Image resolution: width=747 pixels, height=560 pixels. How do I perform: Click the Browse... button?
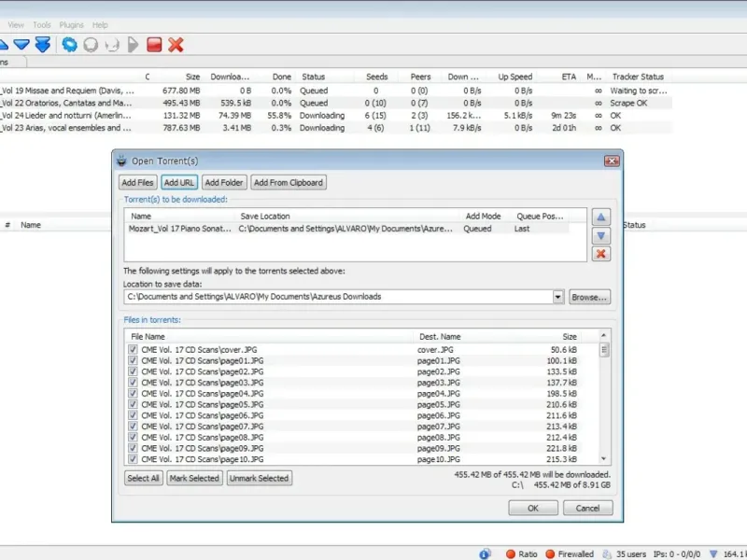click(x=589, y=297)
